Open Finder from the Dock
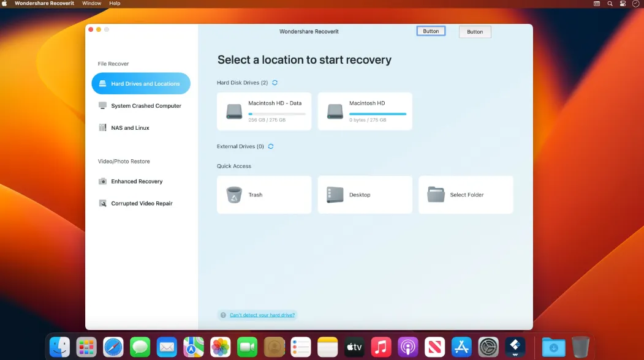This screenshot has width=644, height=360. point(59,347)
